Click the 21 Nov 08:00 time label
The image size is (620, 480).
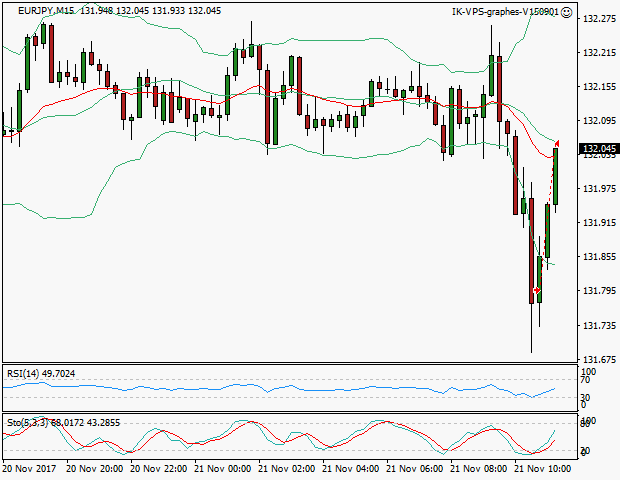pyautogui.click(x=479, y=469)
